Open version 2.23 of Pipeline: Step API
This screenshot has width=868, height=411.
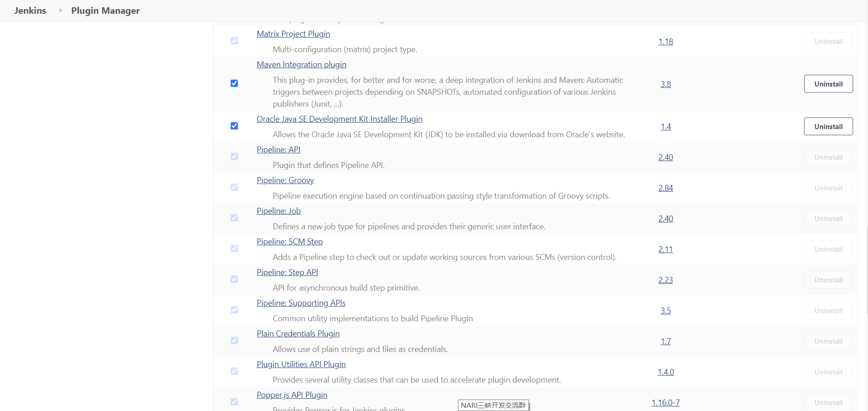tap(666, 280)
